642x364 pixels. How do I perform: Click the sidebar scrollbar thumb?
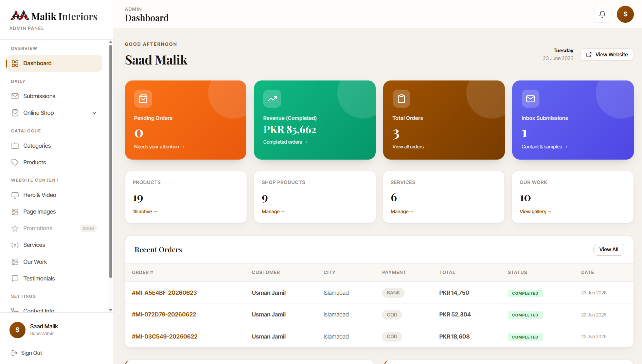[x=110, y=161]
